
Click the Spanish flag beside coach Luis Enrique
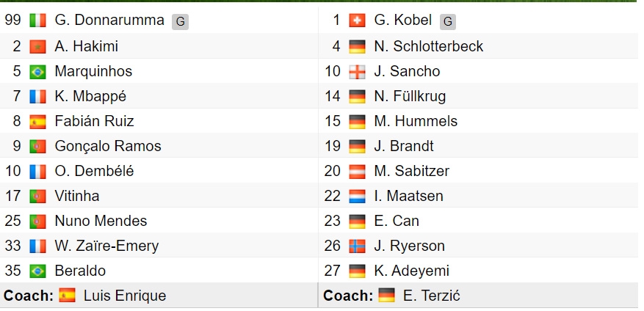(67, 296)
